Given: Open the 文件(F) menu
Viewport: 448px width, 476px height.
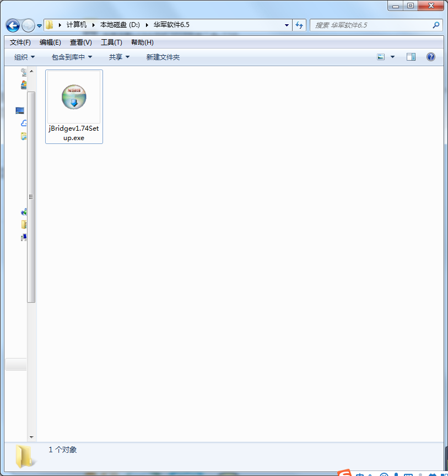Looking at the screenshot, I should [x=20, y=42].
